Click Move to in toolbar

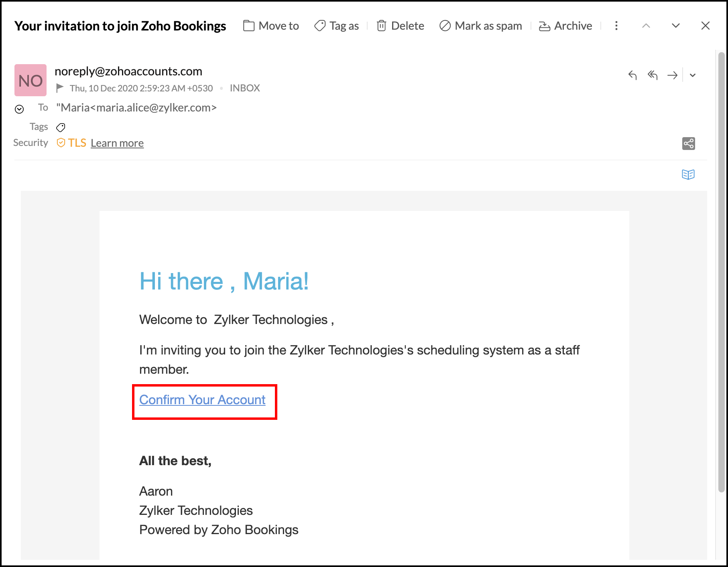click(x=271, y=26)
